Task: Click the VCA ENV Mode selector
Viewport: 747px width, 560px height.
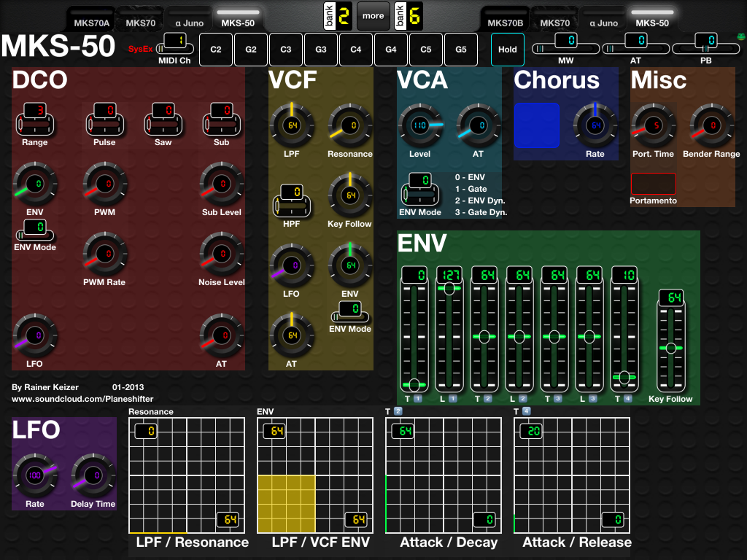Action: tap(420, 189)
